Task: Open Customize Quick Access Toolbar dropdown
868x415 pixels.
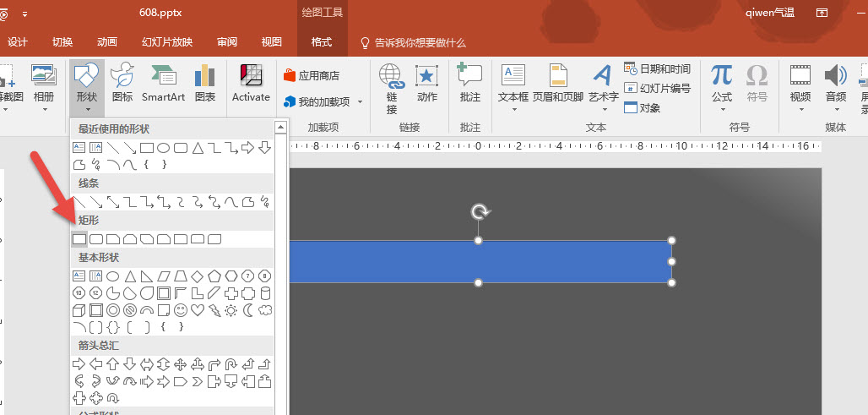Action: click(x=24, y=14)
